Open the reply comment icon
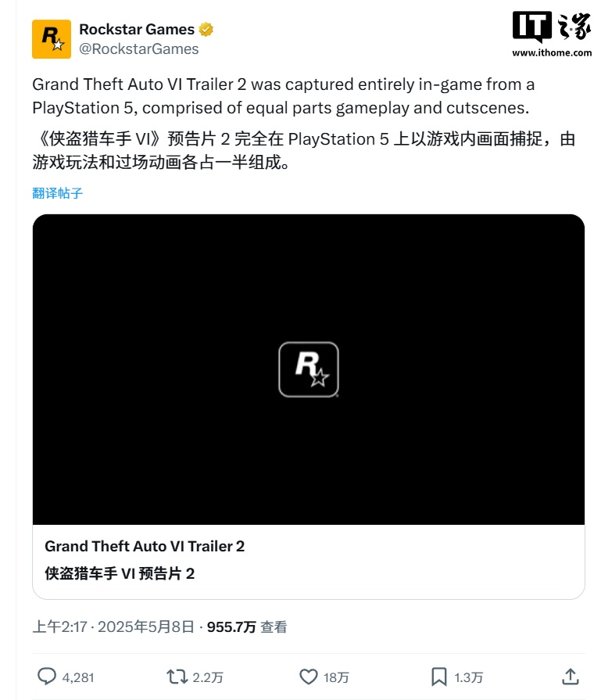601x700 pixels. click(x=46, y=677)
